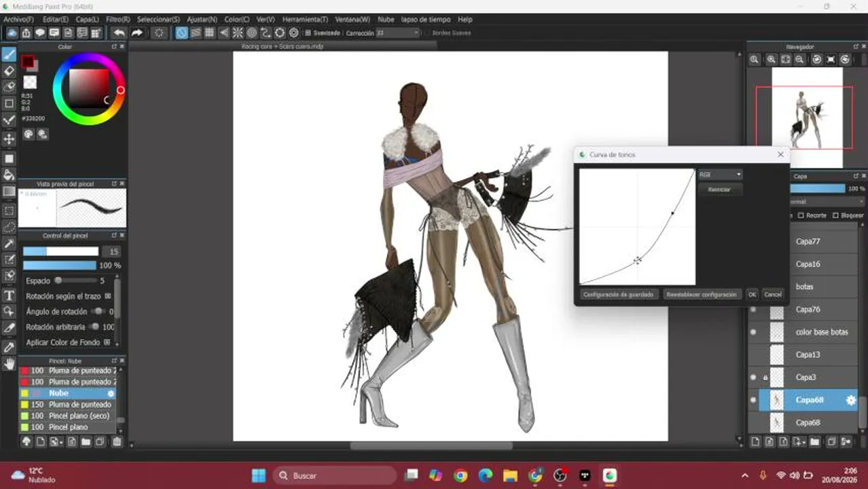This screenshot has height=489, width=868.
Task: Click the delete brush trash icon
Action: (117, 441)
